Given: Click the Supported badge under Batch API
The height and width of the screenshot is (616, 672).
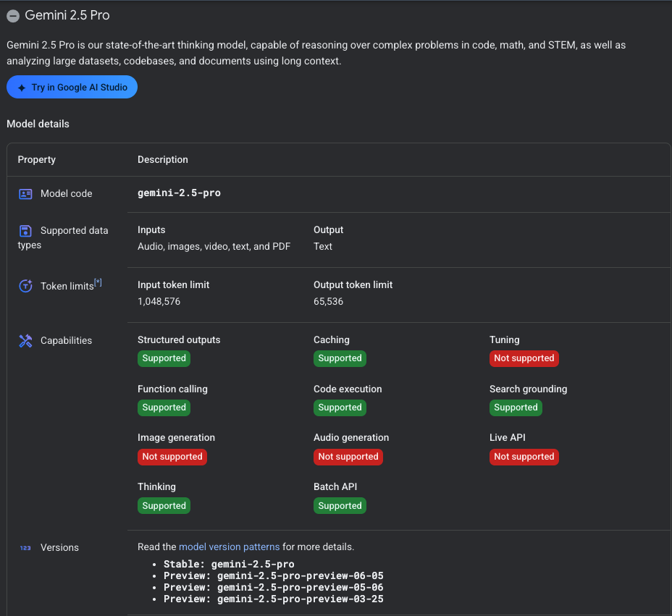Looking at the screenshot, I should click(340, 506).
